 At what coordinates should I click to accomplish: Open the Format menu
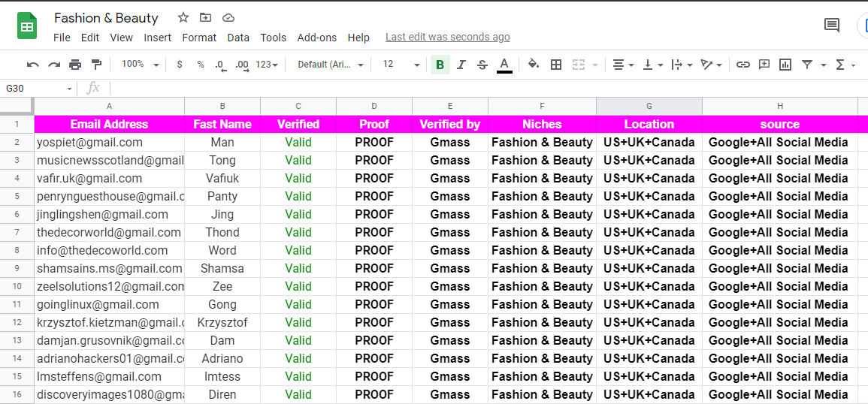[199, 38]
